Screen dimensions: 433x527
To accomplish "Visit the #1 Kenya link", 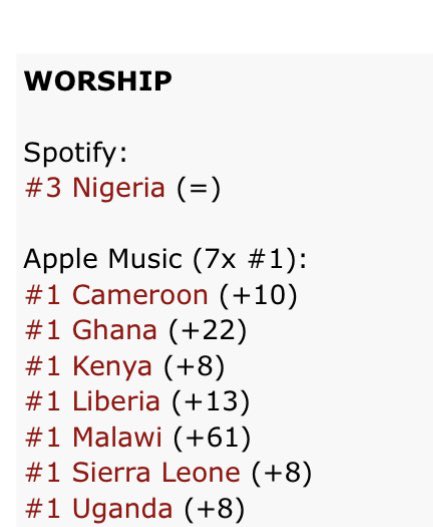I will 88,367.
